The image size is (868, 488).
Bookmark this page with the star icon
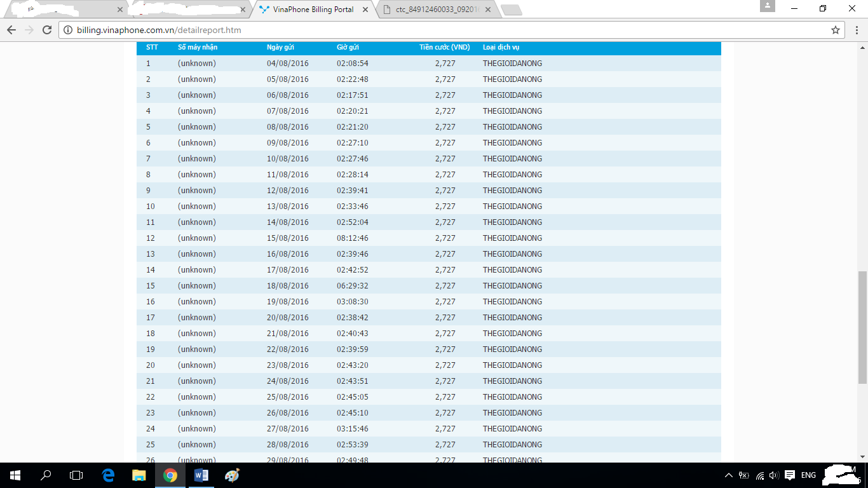pyautogui.click(x=836, y=30)
